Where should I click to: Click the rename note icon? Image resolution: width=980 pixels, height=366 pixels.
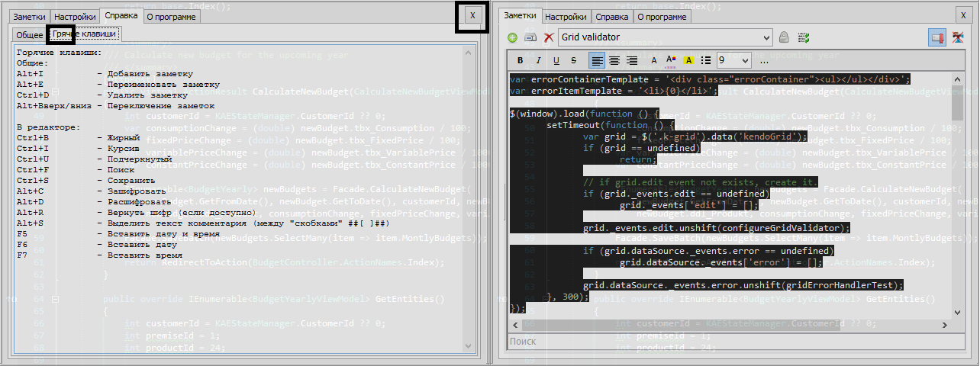pos(530,37)
